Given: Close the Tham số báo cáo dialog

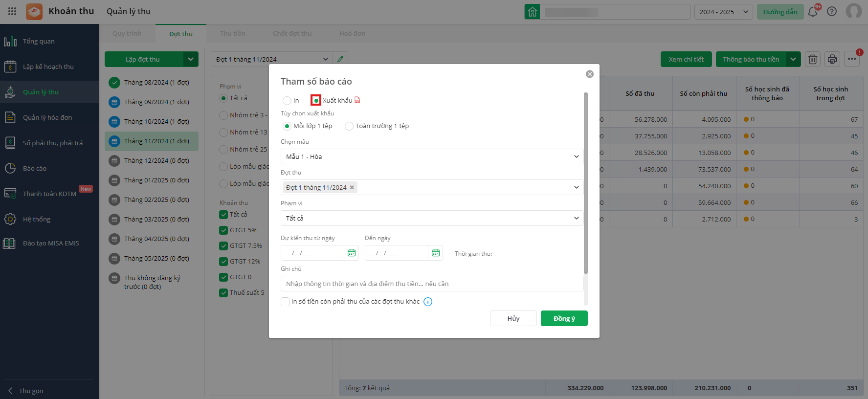Looking at the screenshot, I should (590, 74).
